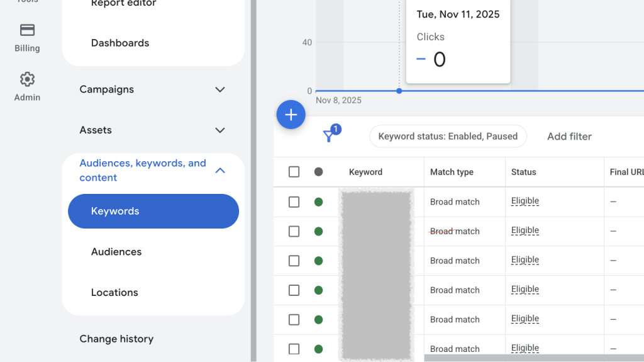Expand the Assets section chevron
644x362 pixels.
tap(220, 130)
